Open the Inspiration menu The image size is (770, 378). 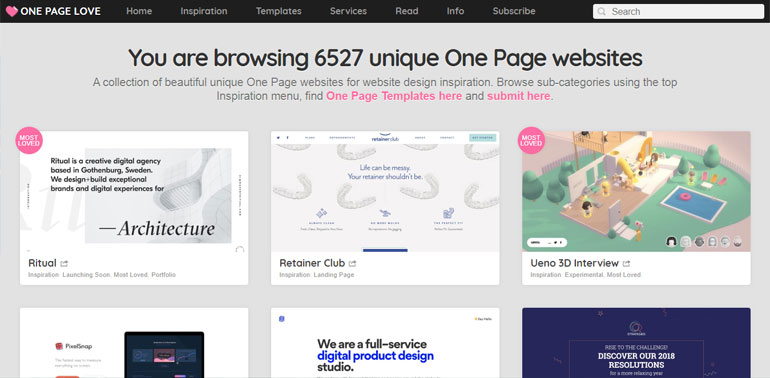pyautogui.click(x=204, y=11)
